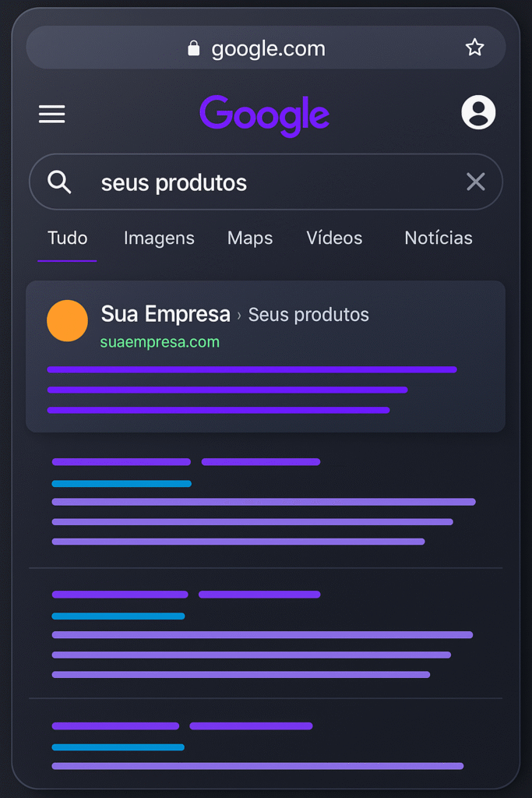Click the suaempresa.com green URL

coord(160,342)
